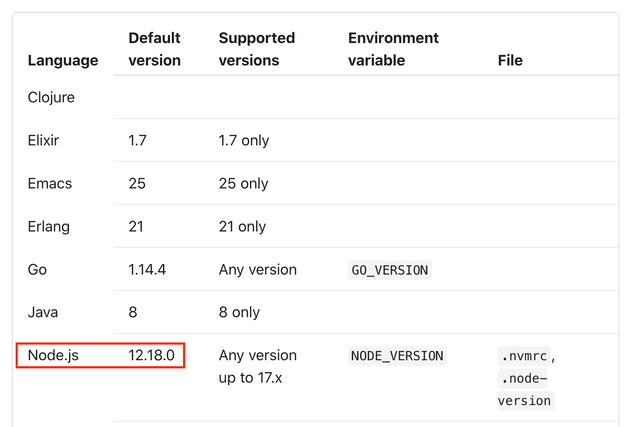Viewport: 630px width, 427px height.
Task: Click the '21 only' supported versions cell
Action: coord(242,227)
